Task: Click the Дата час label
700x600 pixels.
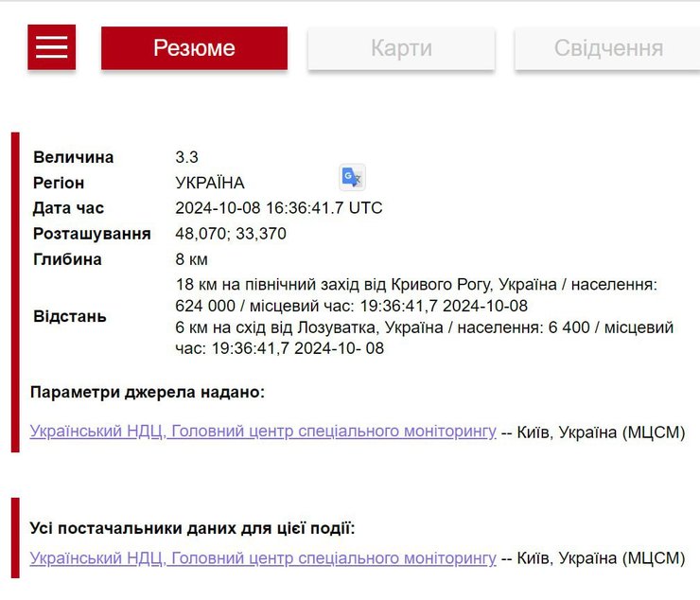Action: coord(69,208)
